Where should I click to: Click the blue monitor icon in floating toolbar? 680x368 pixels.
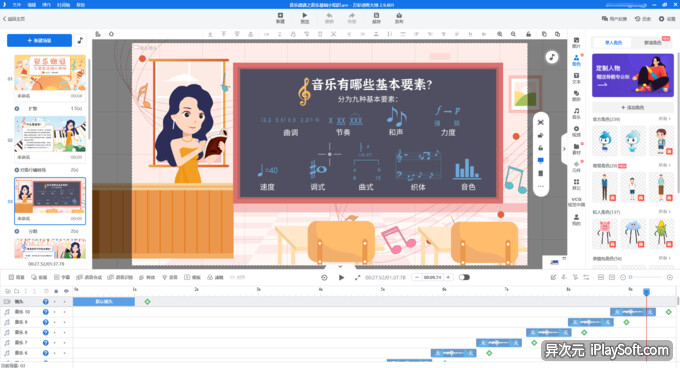pos(541,160)
